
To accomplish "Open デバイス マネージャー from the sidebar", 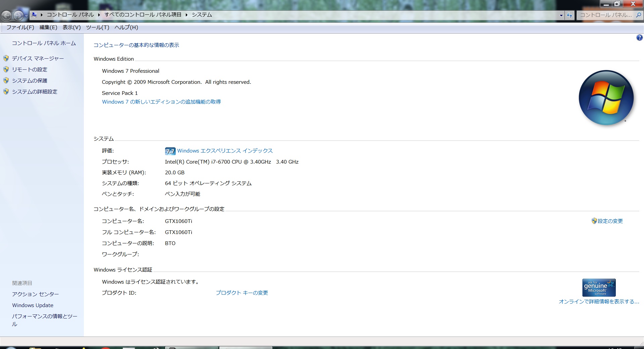I will (38, 58).
